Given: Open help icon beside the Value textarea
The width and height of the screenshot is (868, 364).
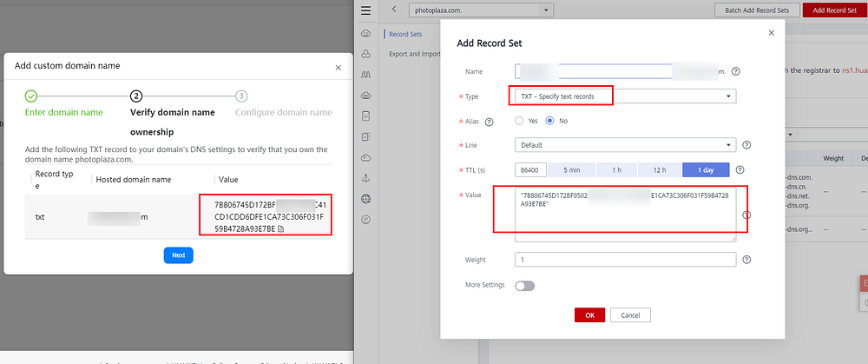Looking at the screenshot, I should pyautogui.click(x=746, y=215).
